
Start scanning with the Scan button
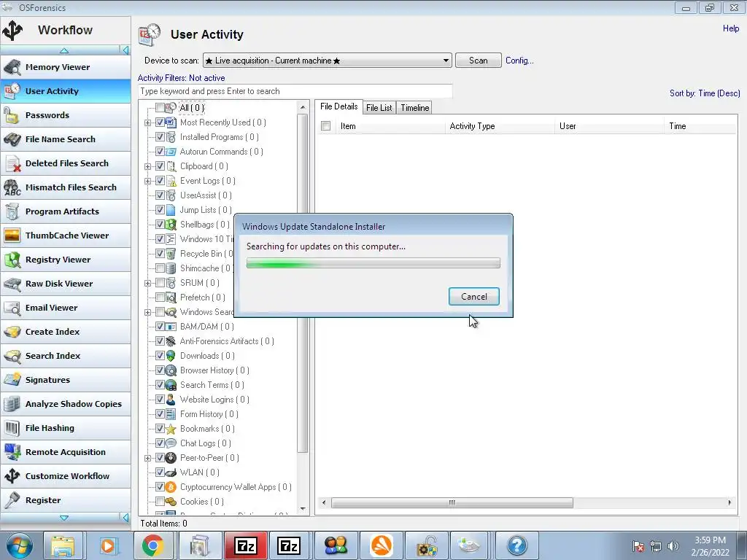click(479, 61)
